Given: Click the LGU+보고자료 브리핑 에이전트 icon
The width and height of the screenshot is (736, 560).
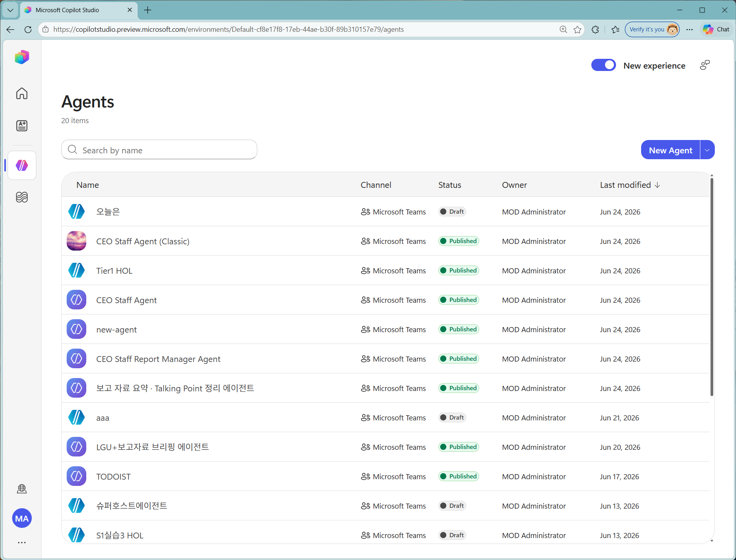Looking at the screenshot, I should [x=76, y=447].
